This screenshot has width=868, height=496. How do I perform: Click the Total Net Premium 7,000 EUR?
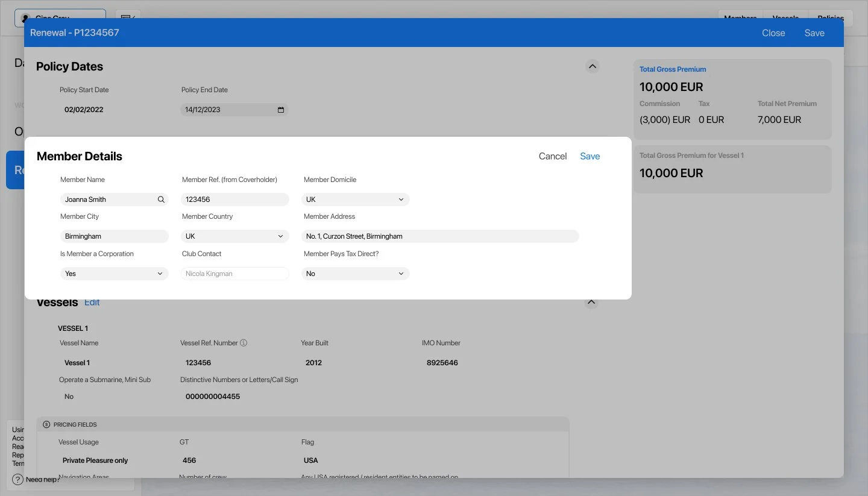click(x=779, y=120)
